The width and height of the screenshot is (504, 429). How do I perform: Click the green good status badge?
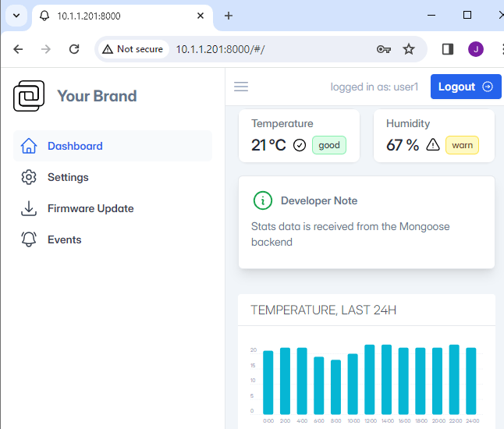(328, 145)
